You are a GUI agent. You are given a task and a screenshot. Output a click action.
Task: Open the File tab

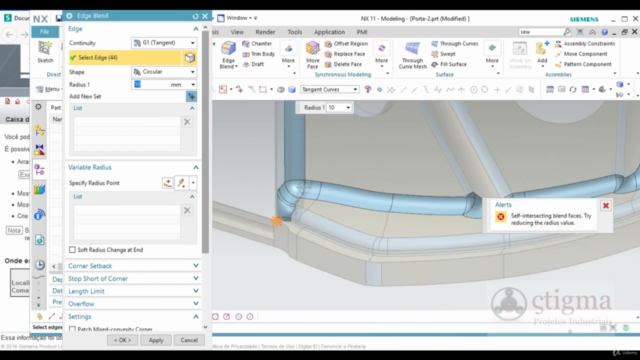tap(44, 31)
